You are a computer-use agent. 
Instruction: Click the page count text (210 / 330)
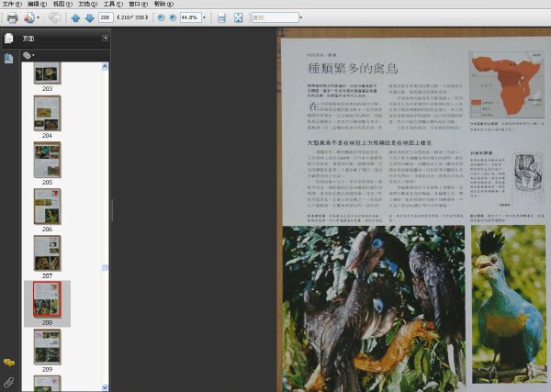point(132,17)
